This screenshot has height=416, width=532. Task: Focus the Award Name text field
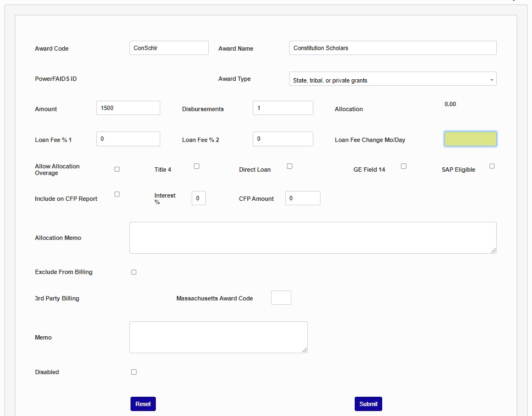pyautogui.click(x=392, y=48)
